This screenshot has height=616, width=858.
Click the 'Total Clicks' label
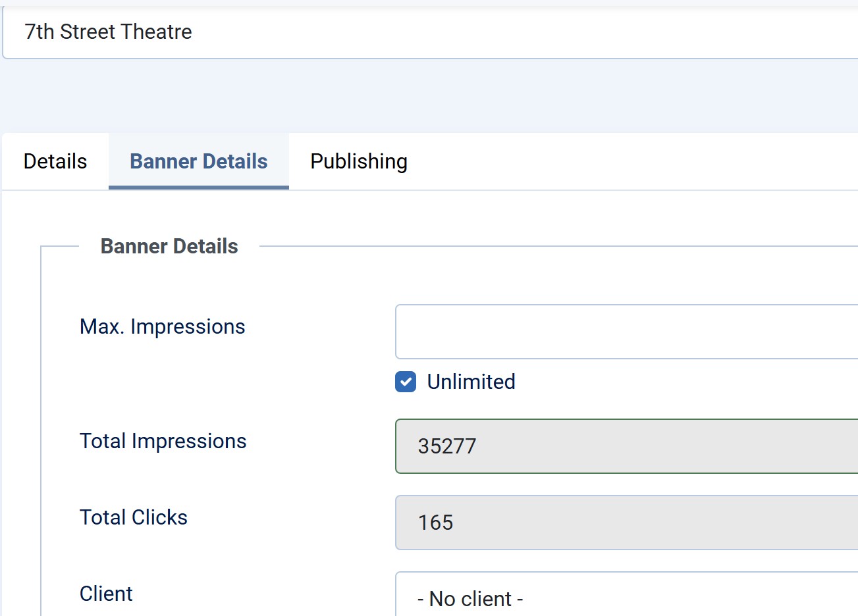pyautogui.click(x=134, y=517)
